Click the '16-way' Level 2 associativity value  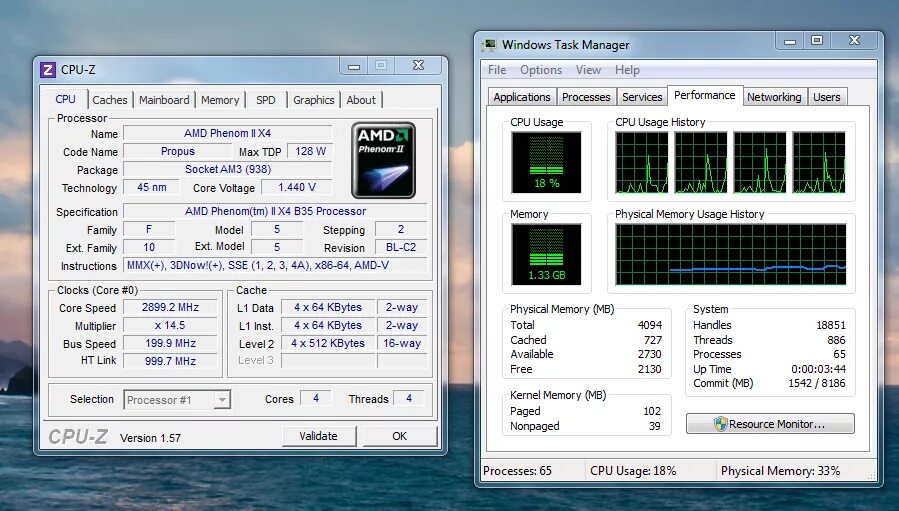[402, 343]
